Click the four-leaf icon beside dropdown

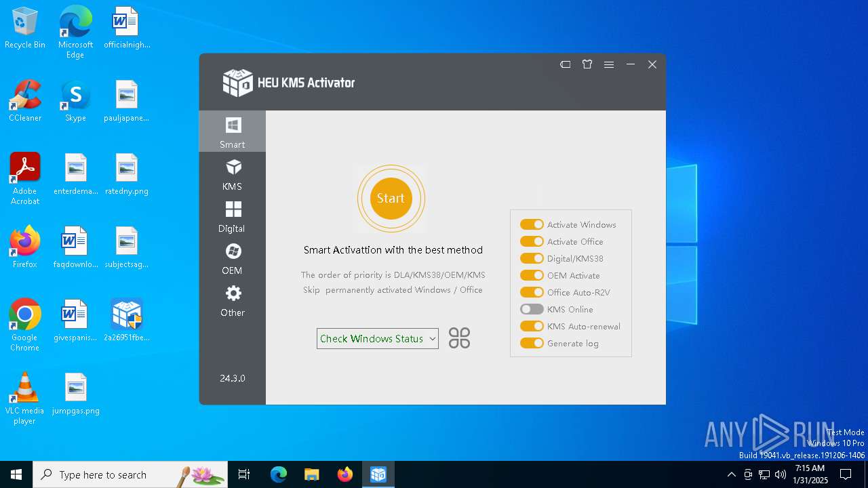(459, 338)
